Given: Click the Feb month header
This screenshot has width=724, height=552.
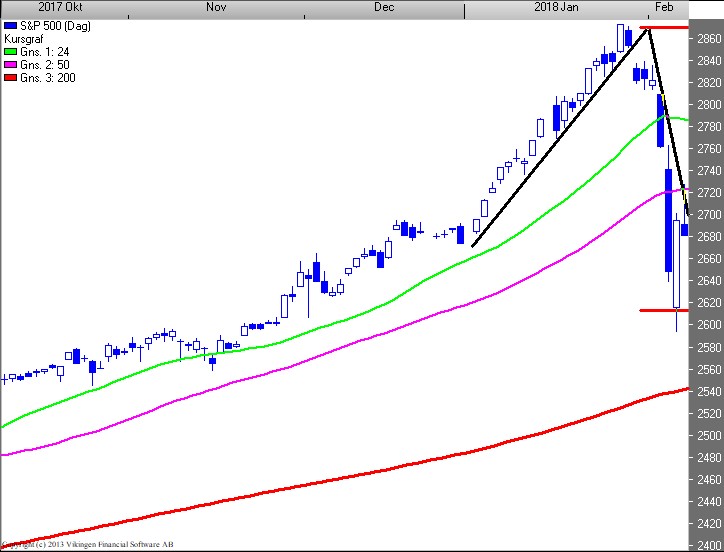Looking at the screenshot, I should 663,7.
